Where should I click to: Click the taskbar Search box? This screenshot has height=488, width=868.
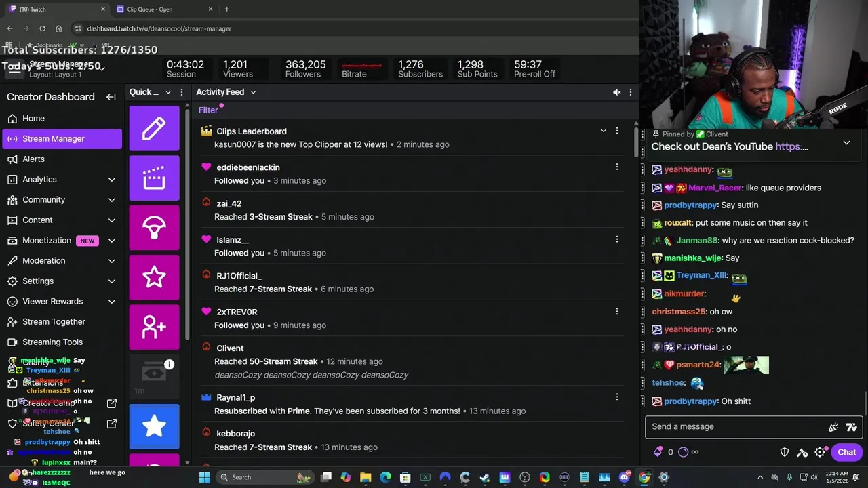pyautogui.click(x=265, y=477)
